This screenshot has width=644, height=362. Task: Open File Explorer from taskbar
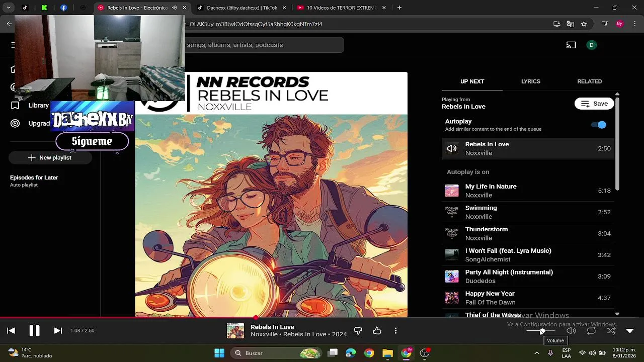point(387,353)
